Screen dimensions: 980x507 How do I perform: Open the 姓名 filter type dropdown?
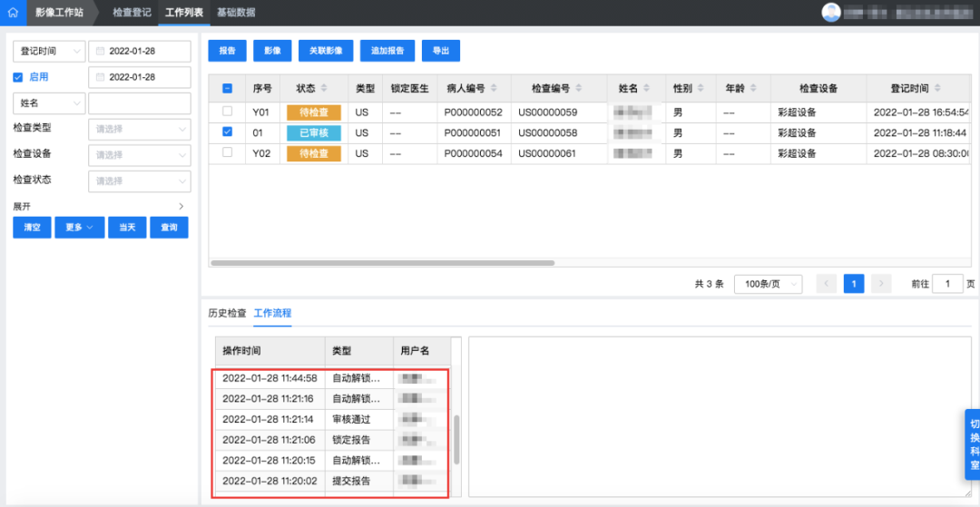pyautogui.click(x=49, y=103)
